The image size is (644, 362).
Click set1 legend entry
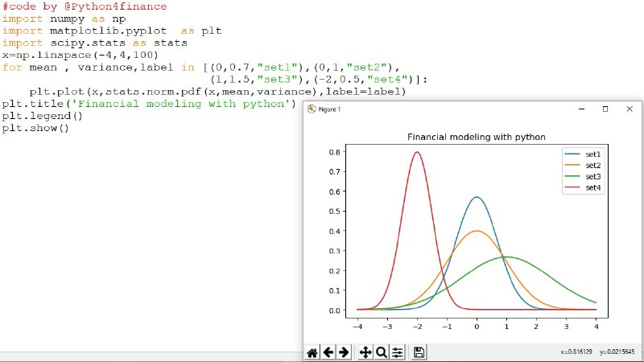[583, 154]
